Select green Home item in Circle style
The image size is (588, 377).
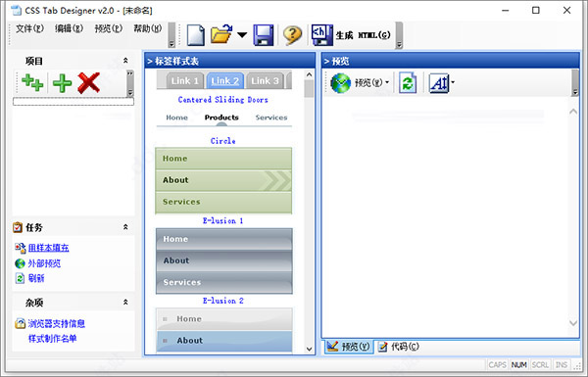tap(223, 159)
